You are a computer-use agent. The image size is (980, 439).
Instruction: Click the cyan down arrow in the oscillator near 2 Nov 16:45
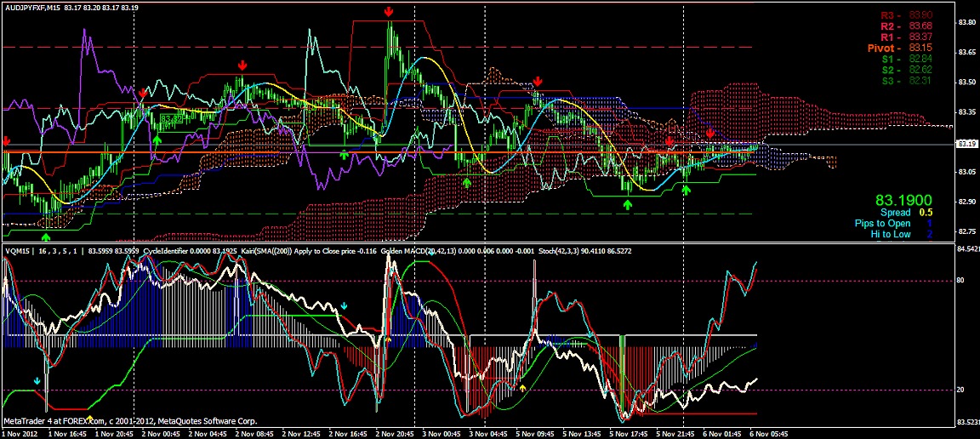[344, 305]
